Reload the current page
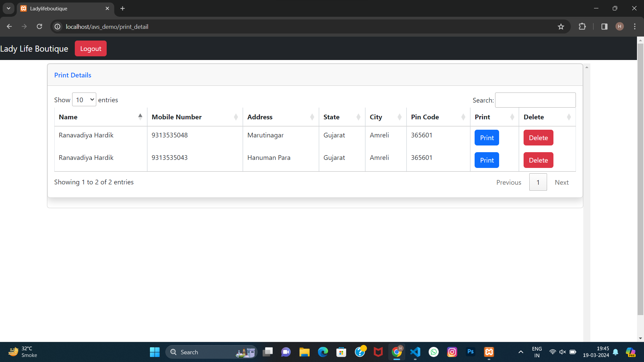The height and width of the screenshot is (362, 644). click(39, 26)
